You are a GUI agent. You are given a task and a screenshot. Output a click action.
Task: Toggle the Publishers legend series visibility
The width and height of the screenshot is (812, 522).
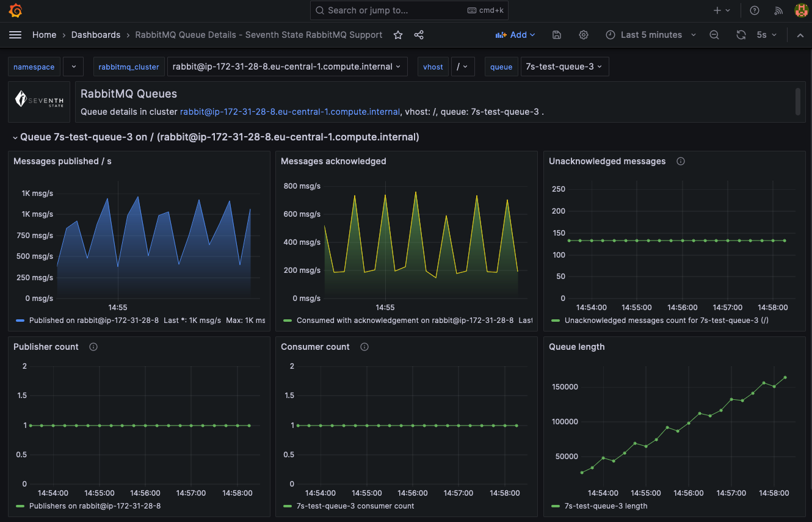pyautogui.click(x=95, y=506)
